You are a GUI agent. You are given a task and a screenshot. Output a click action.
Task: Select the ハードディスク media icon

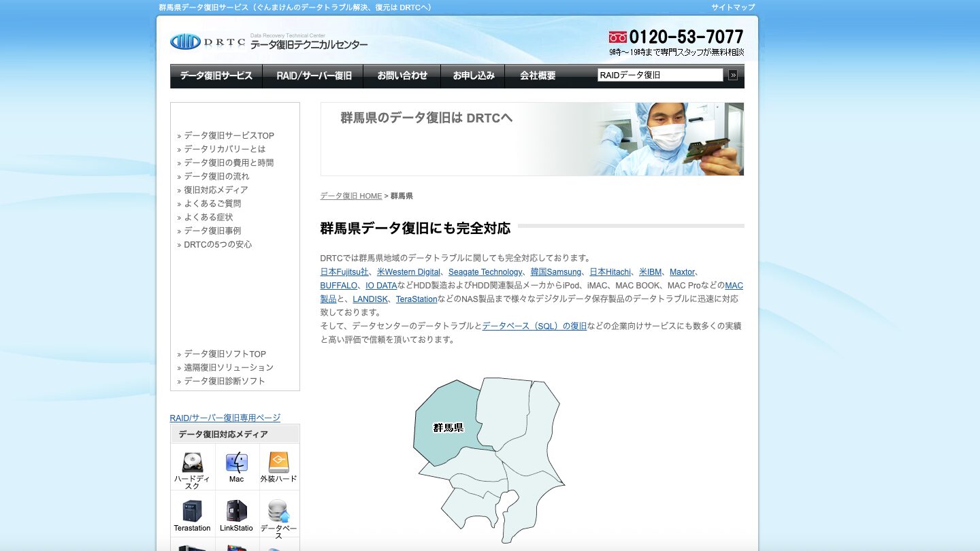point(192,463)
